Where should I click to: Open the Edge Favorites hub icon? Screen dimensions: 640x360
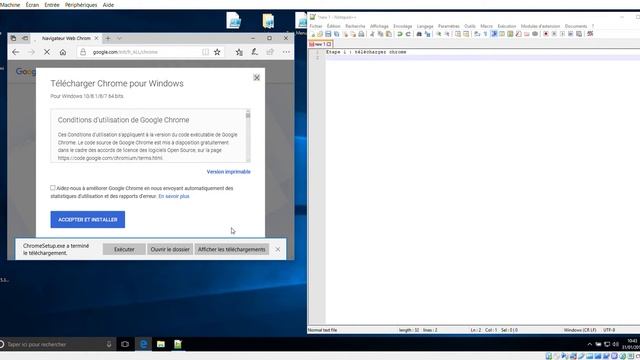pos(239,52)
